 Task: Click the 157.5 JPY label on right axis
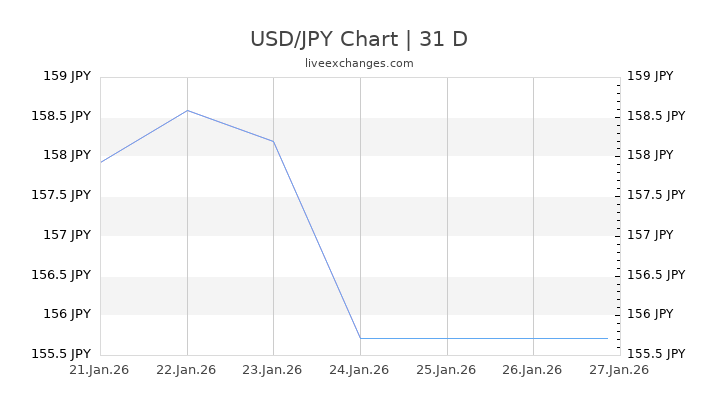(x=656, y=195)
